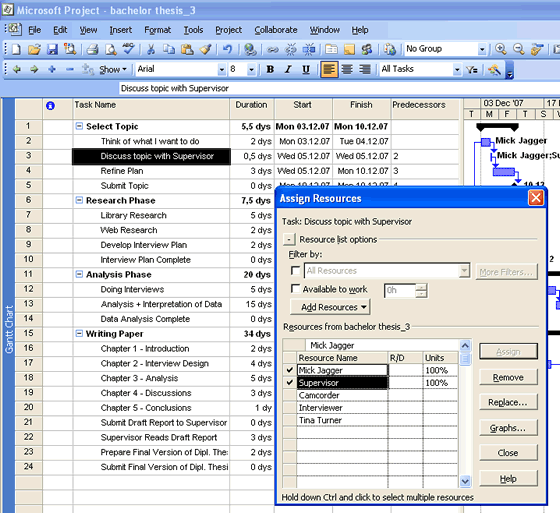Click the Replace... button

[508, 402]
